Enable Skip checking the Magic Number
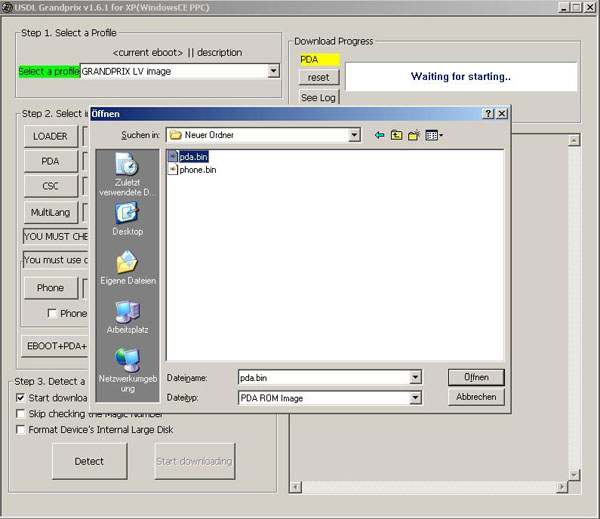This screenshot has height=519, width=600. tap(21, 413)
